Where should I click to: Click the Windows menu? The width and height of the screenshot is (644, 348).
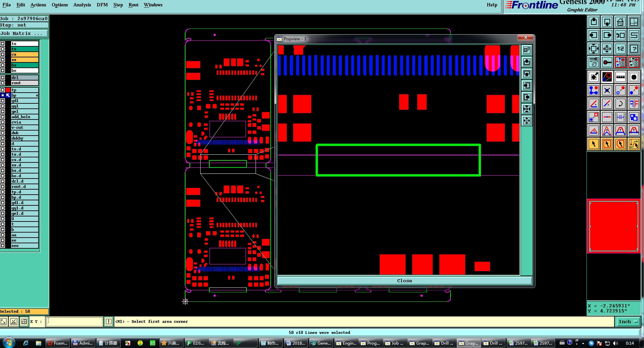[x=153, y=5]
